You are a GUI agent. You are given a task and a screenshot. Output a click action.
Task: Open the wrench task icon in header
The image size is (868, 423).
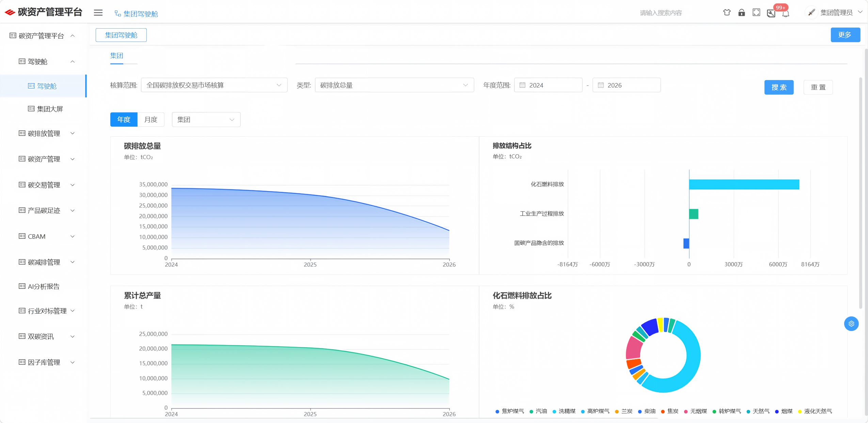coord(771,13)
